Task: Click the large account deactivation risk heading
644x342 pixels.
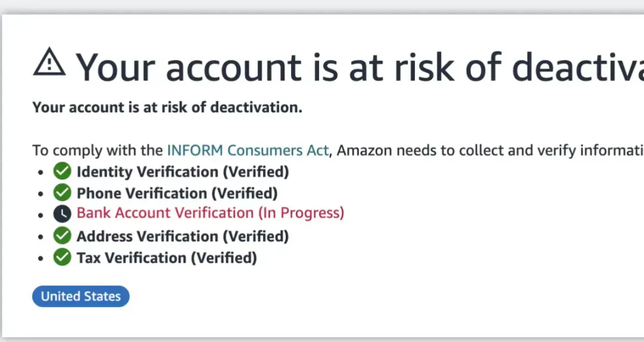Action: click(x=360, y=67)
